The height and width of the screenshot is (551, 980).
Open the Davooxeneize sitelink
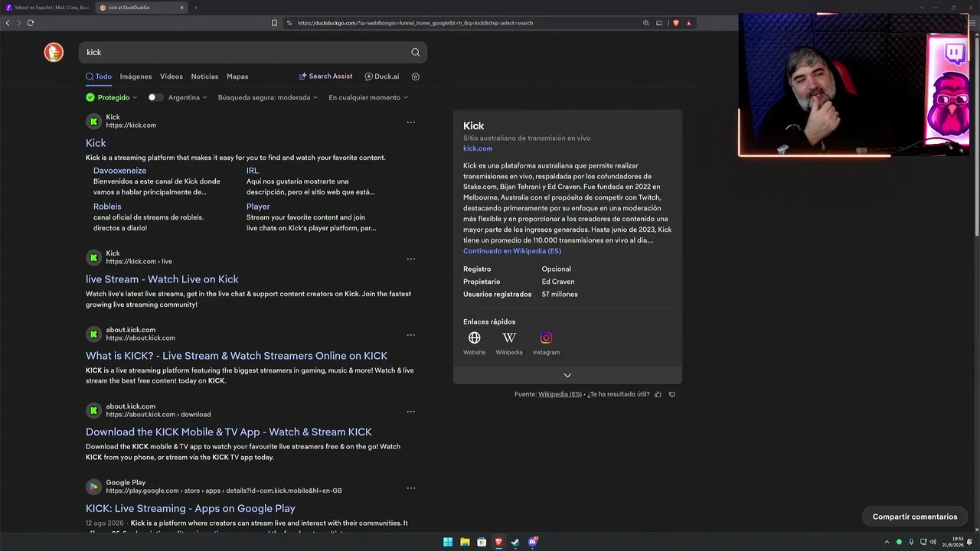(119, 171)
